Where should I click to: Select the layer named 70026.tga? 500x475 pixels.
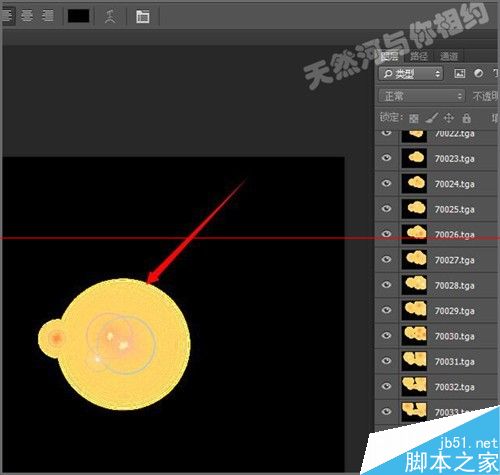tap(455, 235)
